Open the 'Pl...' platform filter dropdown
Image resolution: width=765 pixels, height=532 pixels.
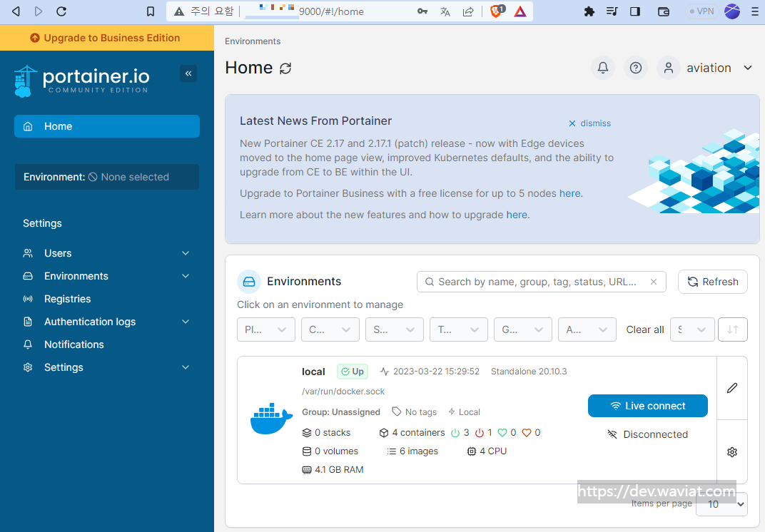coord(266,329)
